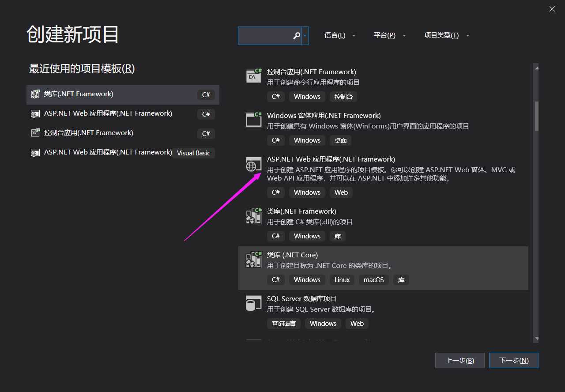565x392 pixels.
Task: Select recent template 类库(.NET Framework)
Action: 123,94
